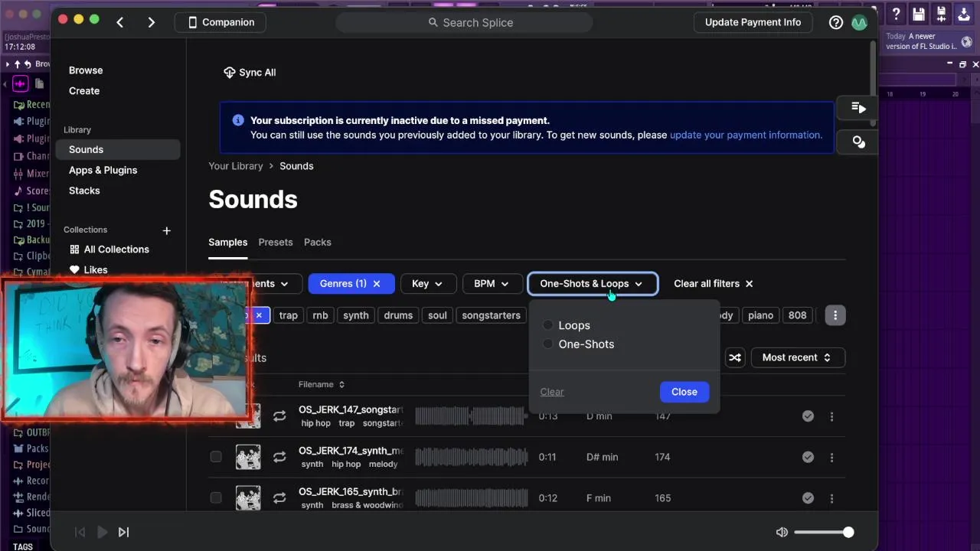The width and height of the screenshot is (980, 551).
Task: Open Stacks in the sidebar
Action: (x=84, y=191)
